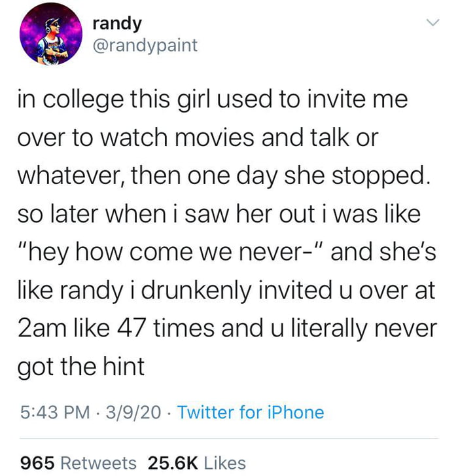Screen dimensions: 458x476
Task: Open the Twitter for iPhone source link
Action: pos(251,412)
